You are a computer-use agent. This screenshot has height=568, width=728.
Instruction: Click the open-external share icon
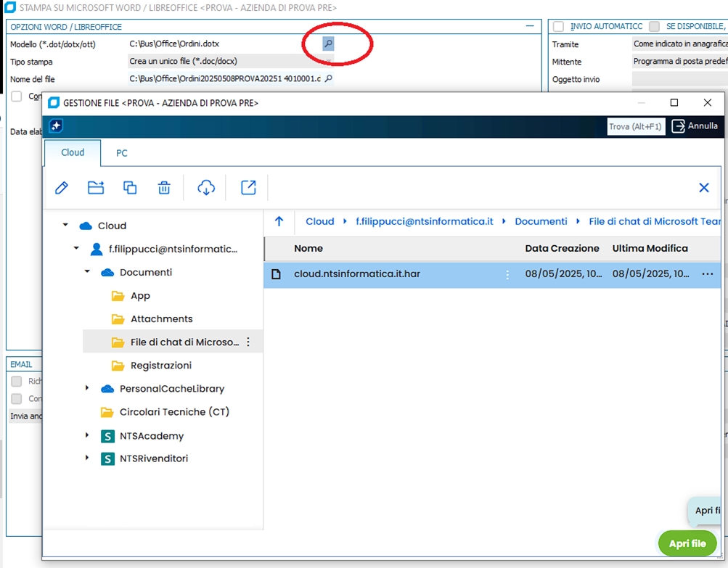click(x=248, y=188)
